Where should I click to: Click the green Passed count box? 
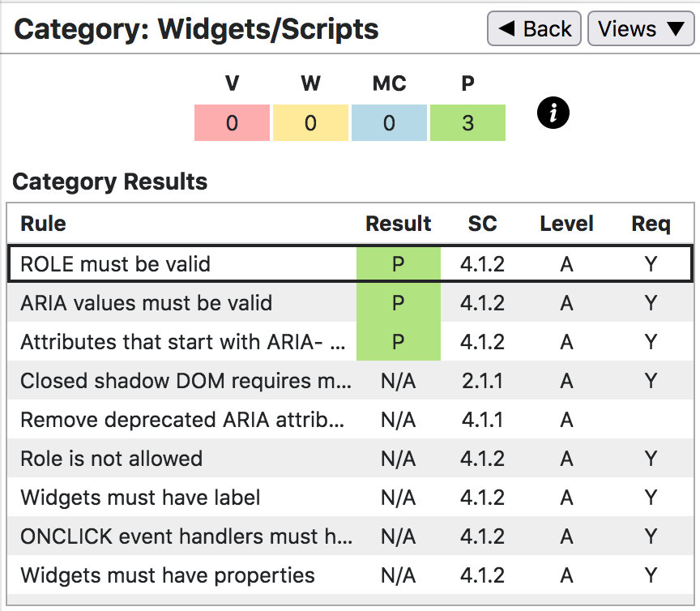(x=467, y=123)
